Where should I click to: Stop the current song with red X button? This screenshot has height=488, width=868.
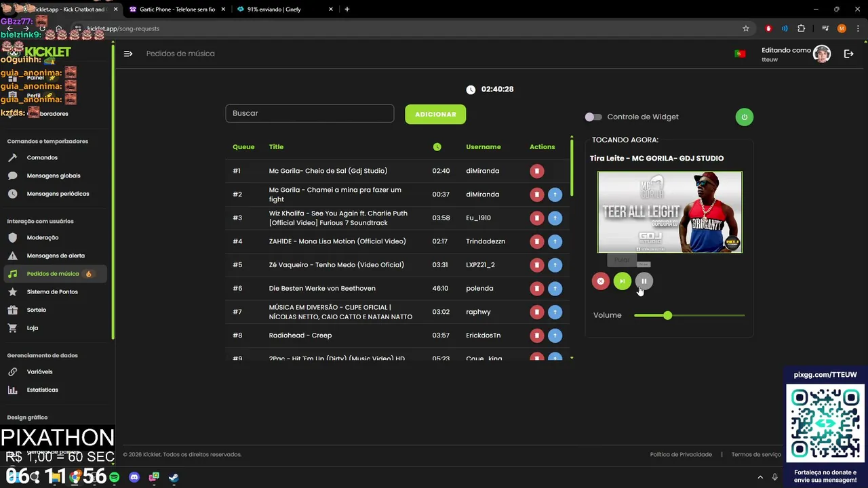tap(600, 281)
